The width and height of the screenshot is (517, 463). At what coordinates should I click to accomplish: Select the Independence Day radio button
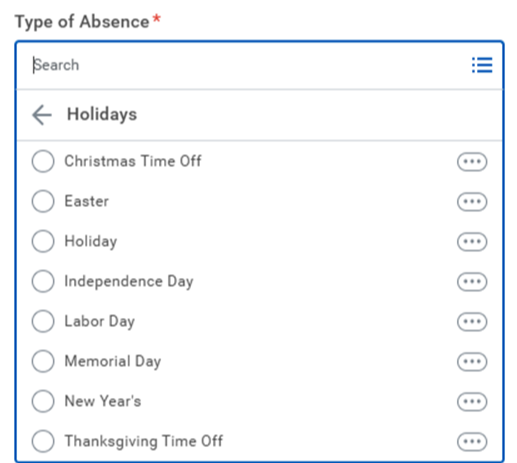tap(43, 281)
